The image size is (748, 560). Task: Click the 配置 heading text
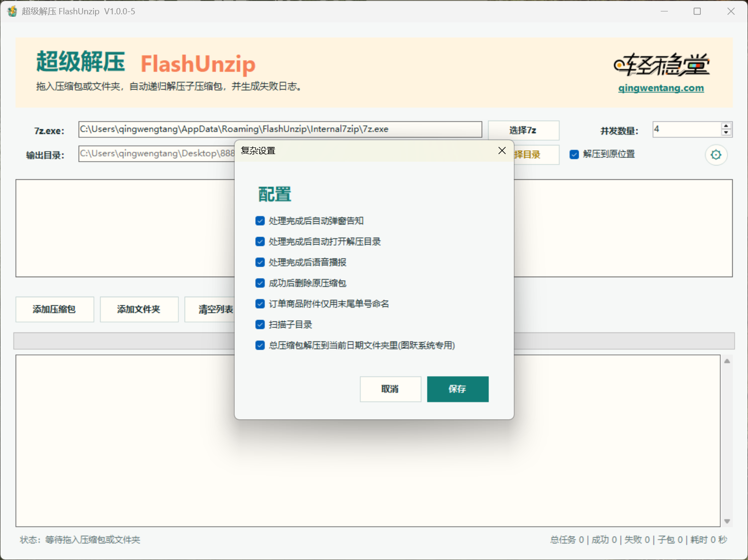[275, 194]
